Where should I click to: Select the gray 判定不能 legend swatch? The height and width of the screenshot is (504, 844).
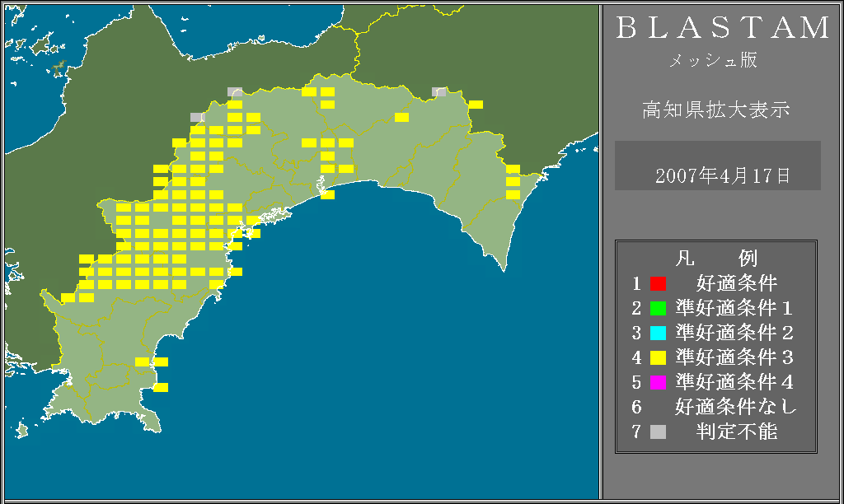point(658,432)
